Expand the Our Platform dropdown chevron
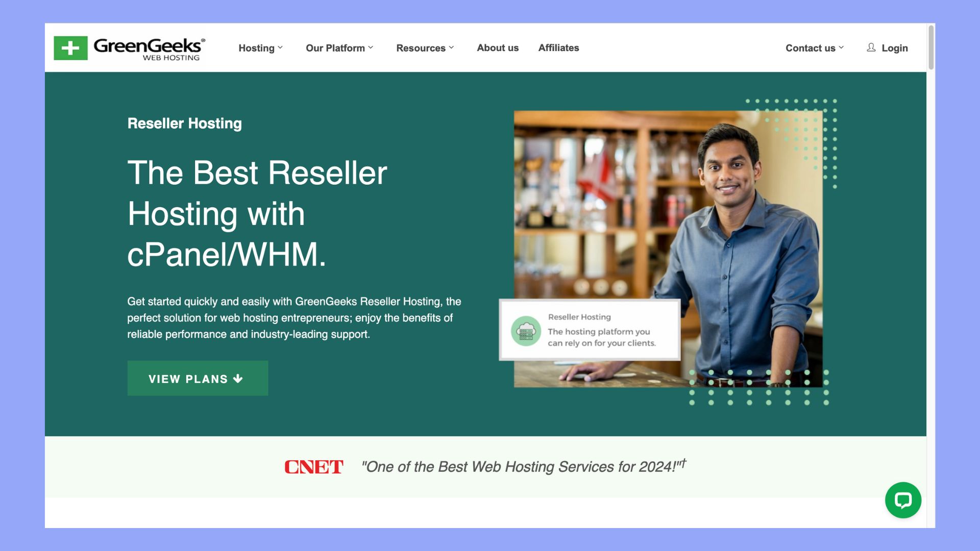Viewport: 980px width, 551px height. click(371, 47)
